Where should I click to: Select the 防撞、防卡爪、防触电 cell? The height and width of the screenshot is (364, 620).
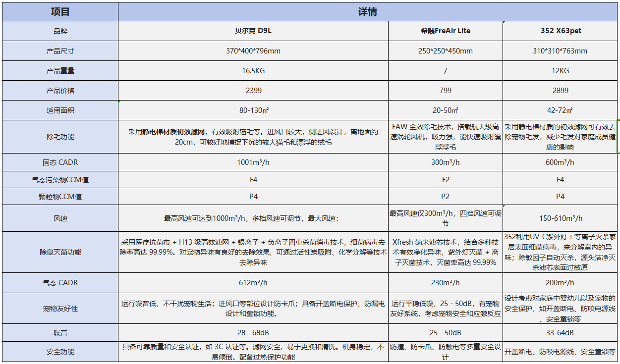pyautogui.click(x=446, y=352)
